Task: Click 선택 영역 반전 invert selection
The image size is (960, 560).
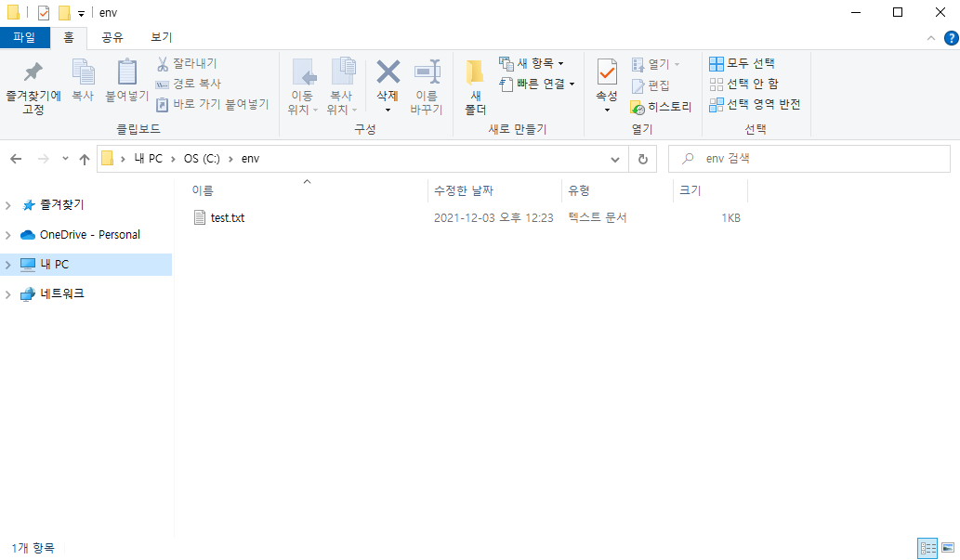Action: (755, 105)
